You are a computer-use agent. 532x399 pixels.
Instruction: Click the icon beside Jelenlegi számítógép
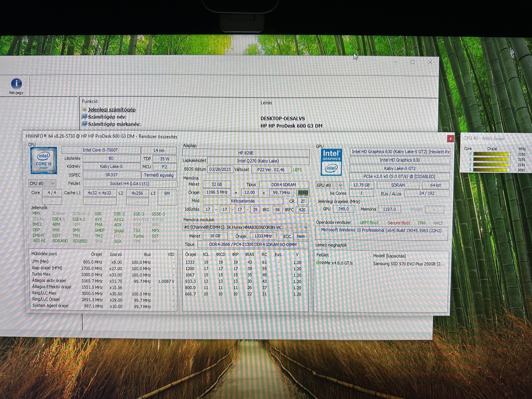84,109
